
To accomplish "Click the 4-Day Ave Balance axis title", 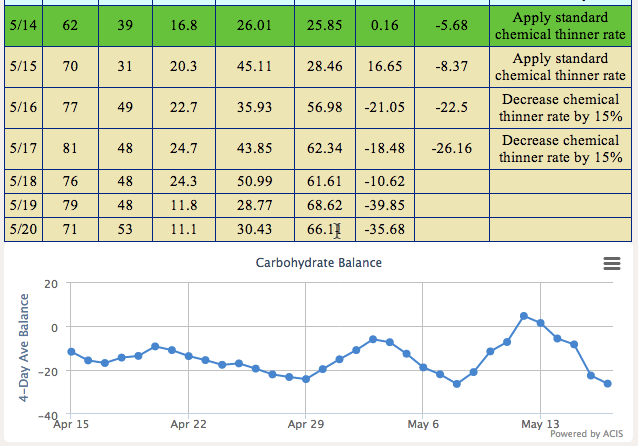I will [24, 346].
